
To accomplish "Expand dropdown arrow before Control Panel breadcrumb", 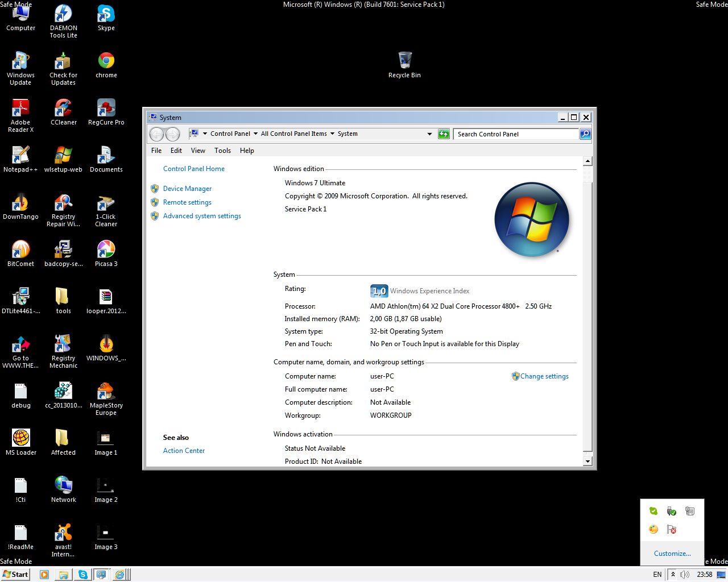I will (205, 134).
